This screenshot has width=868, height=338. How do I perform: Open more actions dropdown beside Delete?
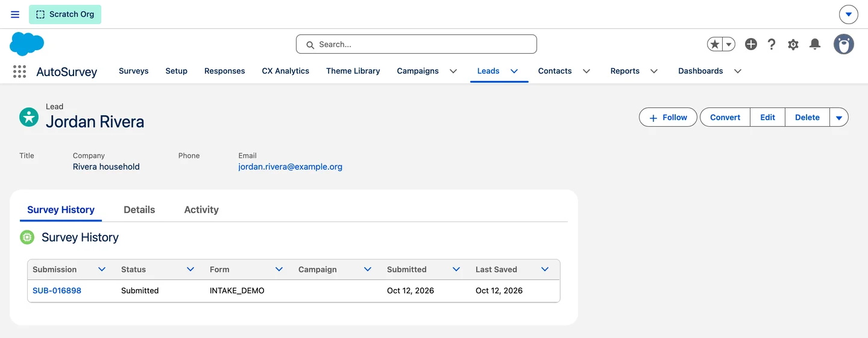(x=839, y=117)
